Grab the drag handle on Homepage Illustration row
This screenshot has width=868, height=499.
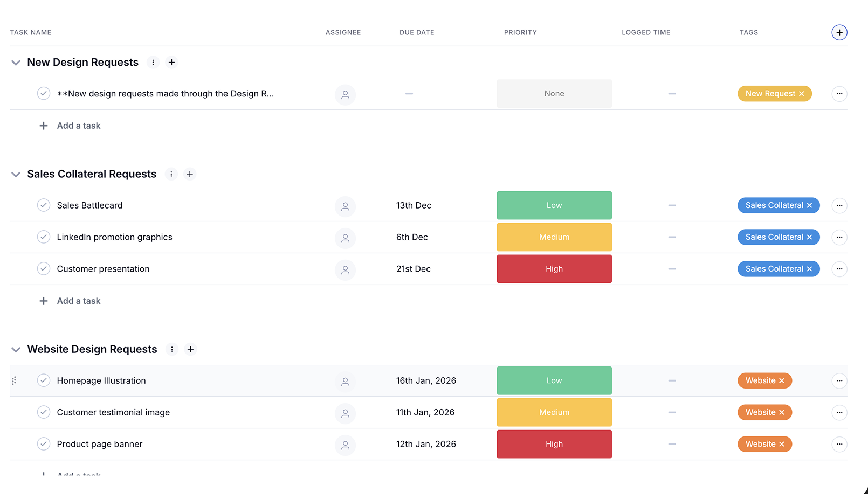14,380
